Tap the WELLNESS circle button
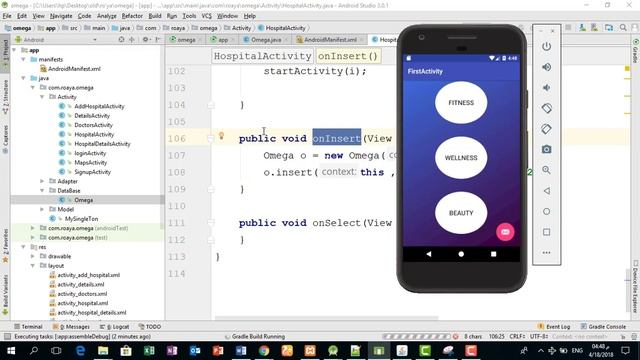This screenshot has width=640, height=360. tap(461, 158)
